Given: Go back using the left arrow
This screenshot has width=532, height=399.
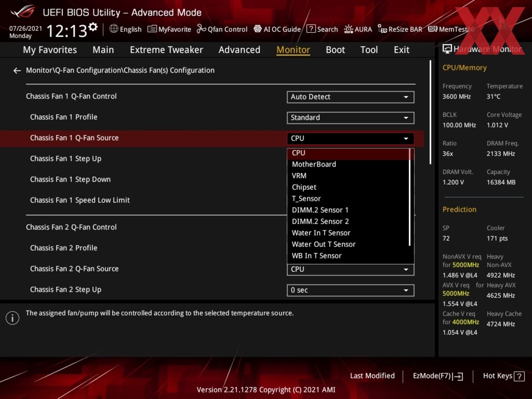Looking at the screenshot, I should click(17, 70).
